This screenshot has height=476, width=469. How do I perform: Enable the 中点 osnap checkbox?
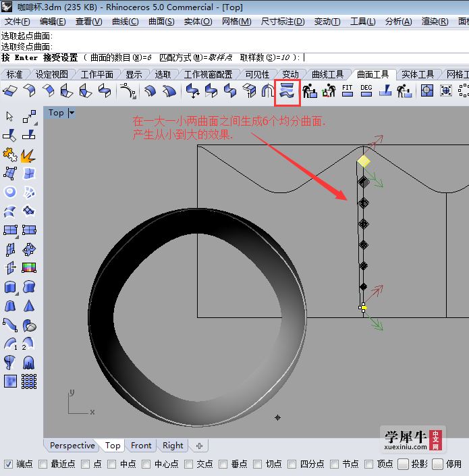tap(112, 464)
